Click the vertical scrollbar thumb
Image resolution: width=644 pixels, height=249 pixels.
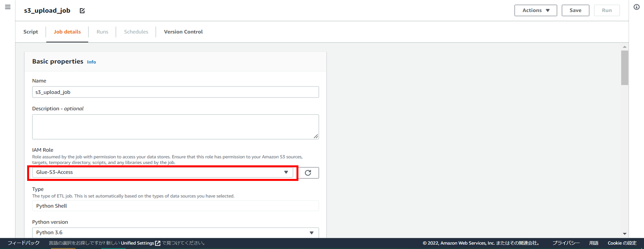(624, 67)
